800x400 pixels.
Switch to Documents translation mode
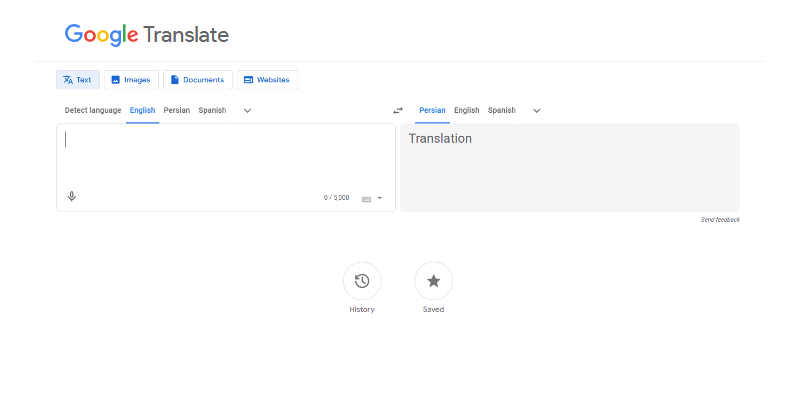click(x=197, y=80)
